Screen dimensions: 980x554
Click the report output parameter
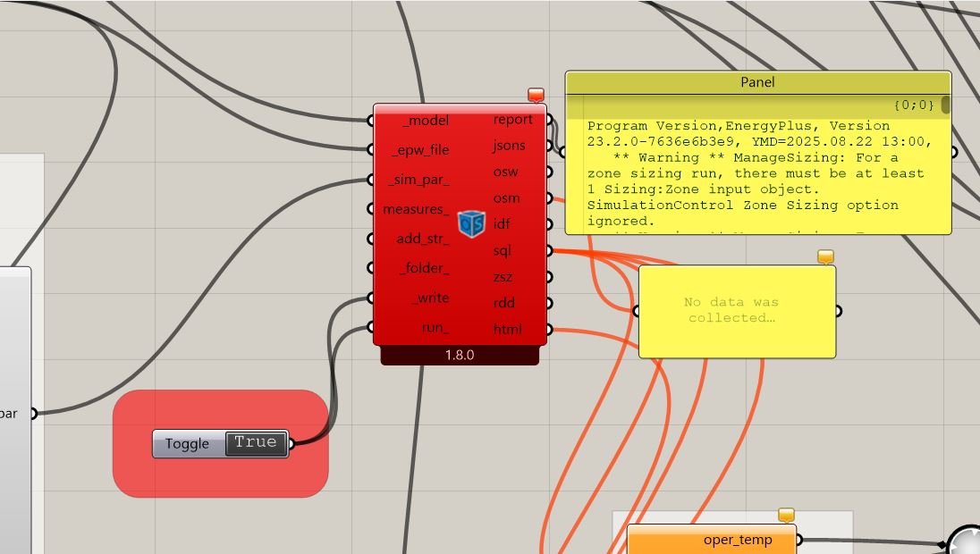point(512,120)
